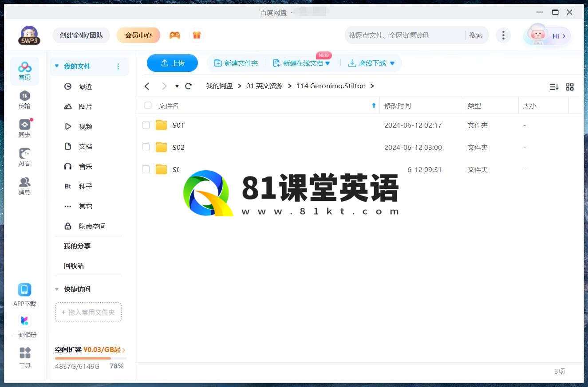This screenshot has height=387, width=588.
Task: Open 隐藏空间 hidden space
Action: tap(92, 227)
